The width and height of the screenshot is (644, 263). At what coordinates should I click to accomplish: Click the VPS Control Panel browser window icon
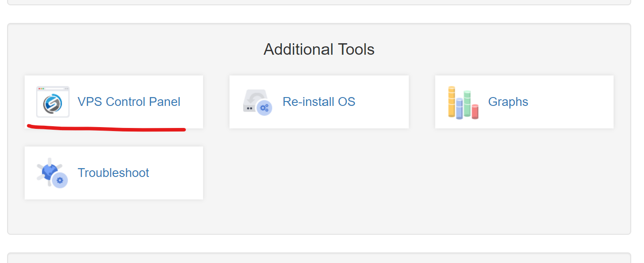[53, 102]
